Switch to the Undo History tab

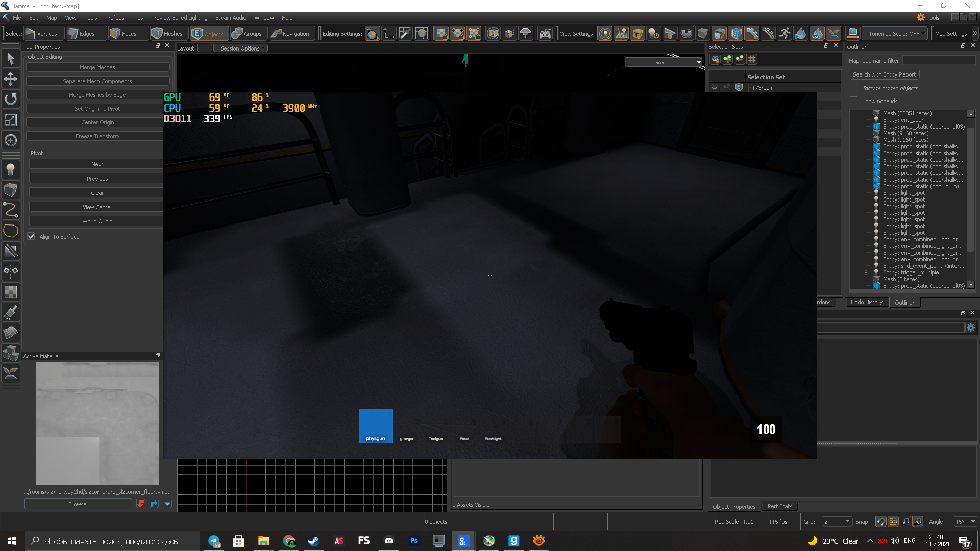point(867,302)
